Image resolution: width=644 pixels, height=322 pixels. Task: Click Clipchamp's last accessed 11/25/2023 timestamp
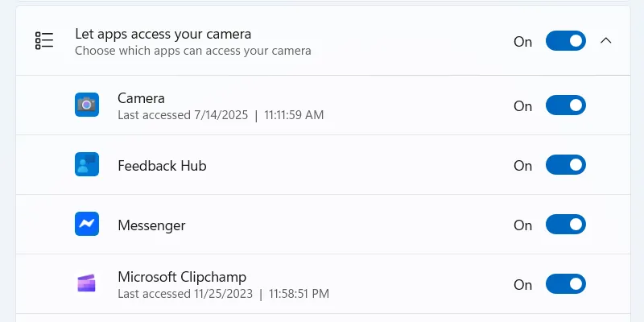[x=223, y=294]
